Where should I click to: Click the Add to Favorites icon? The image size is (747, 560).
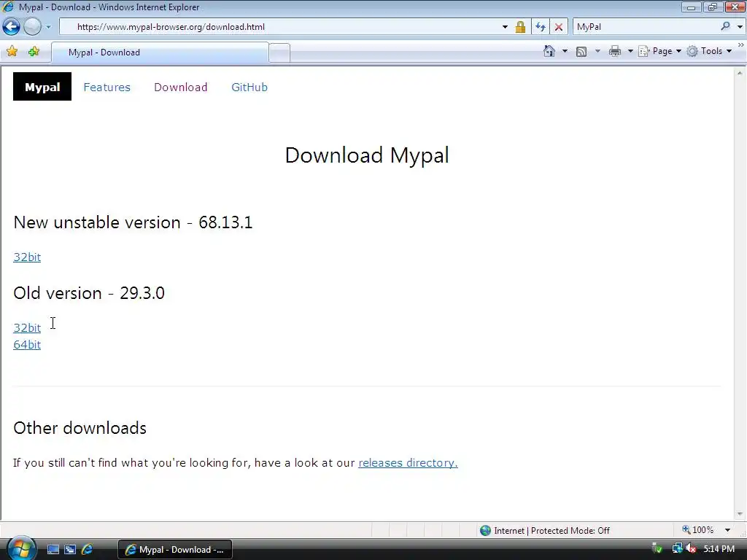34,52
